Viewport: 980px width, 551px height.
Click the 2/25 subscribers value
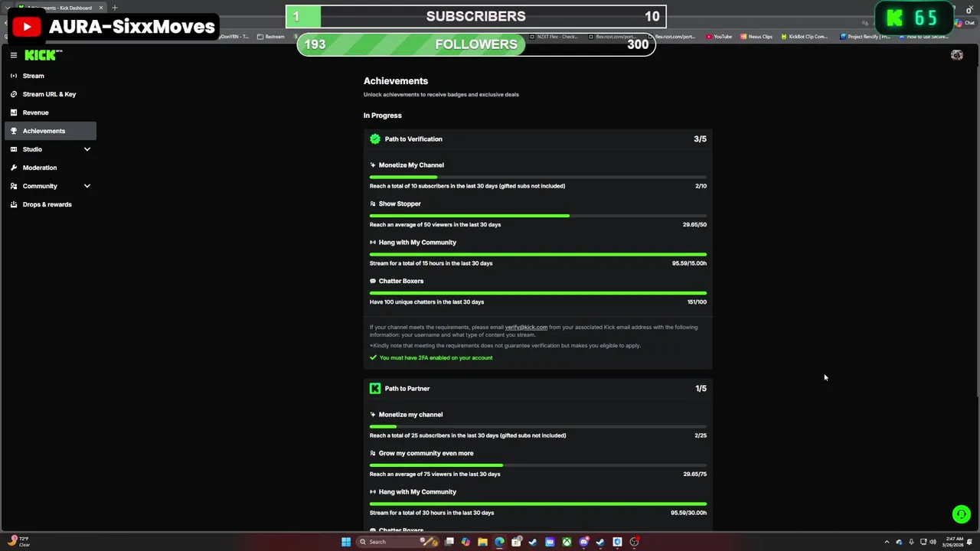point(701,435)
